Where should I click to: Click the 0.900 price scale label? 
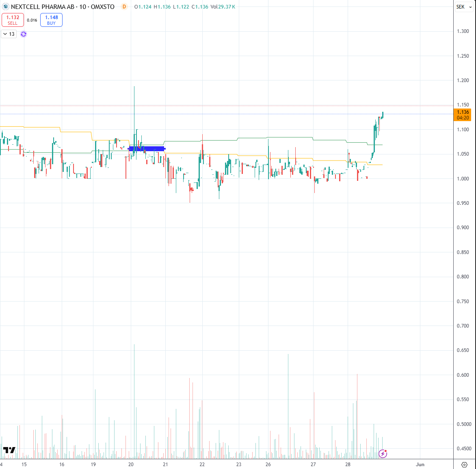tap(463, 228)
